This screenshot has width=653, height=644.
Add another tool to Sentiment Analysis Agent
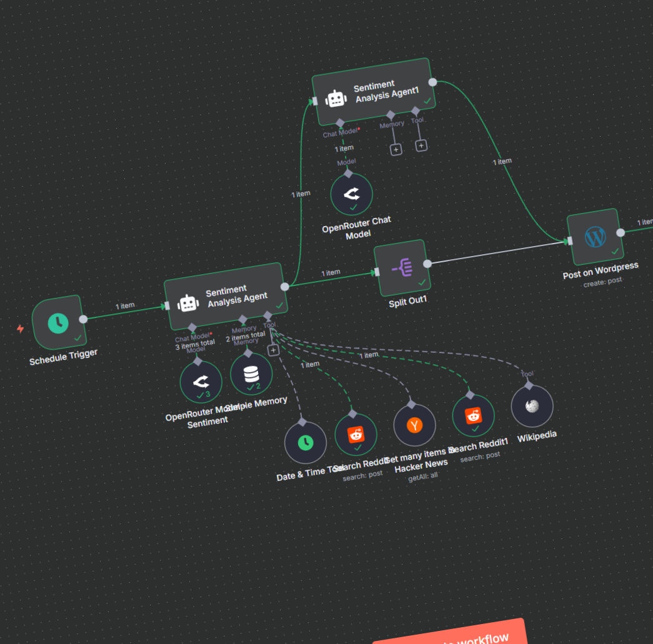coord(273,350)
